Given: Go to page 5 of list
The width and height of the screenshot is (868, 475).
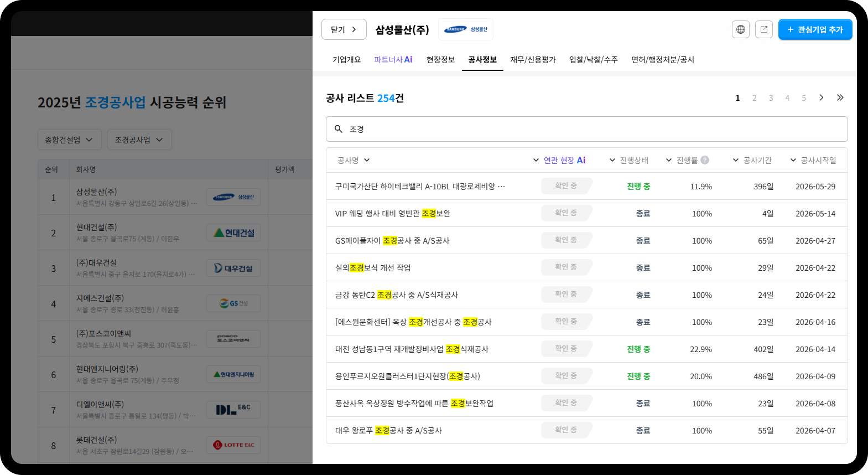Looking at the screenshot, I should [x=804, y=98].
